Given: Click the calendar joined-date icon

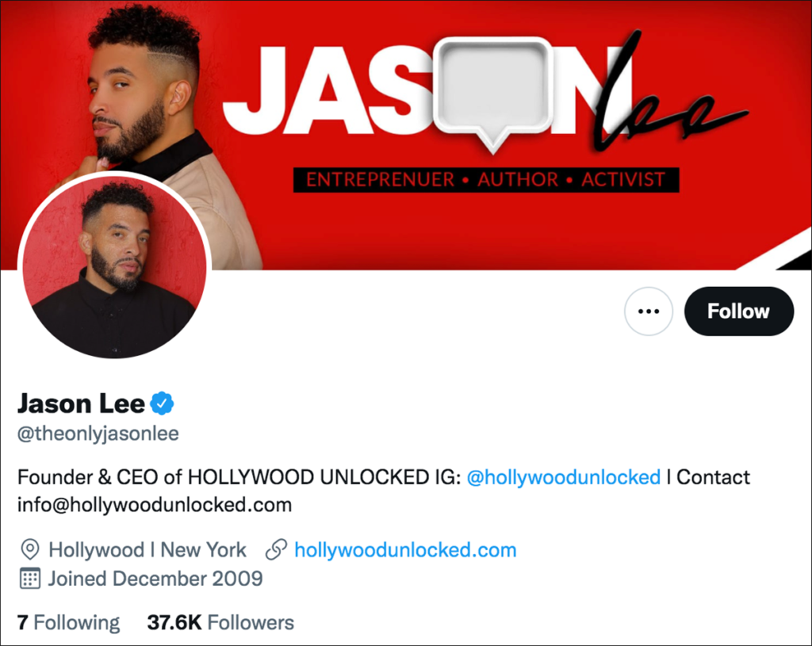Looking at the screenshot, I should pyautogui.click(x=29, y=578).
